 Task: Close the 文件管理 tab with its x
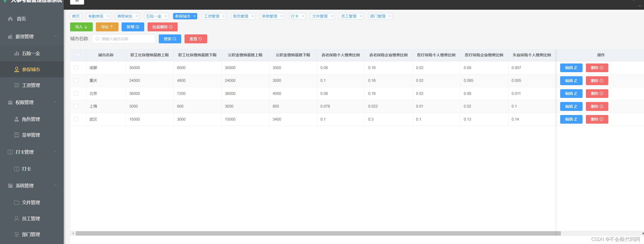coord(332,16)
